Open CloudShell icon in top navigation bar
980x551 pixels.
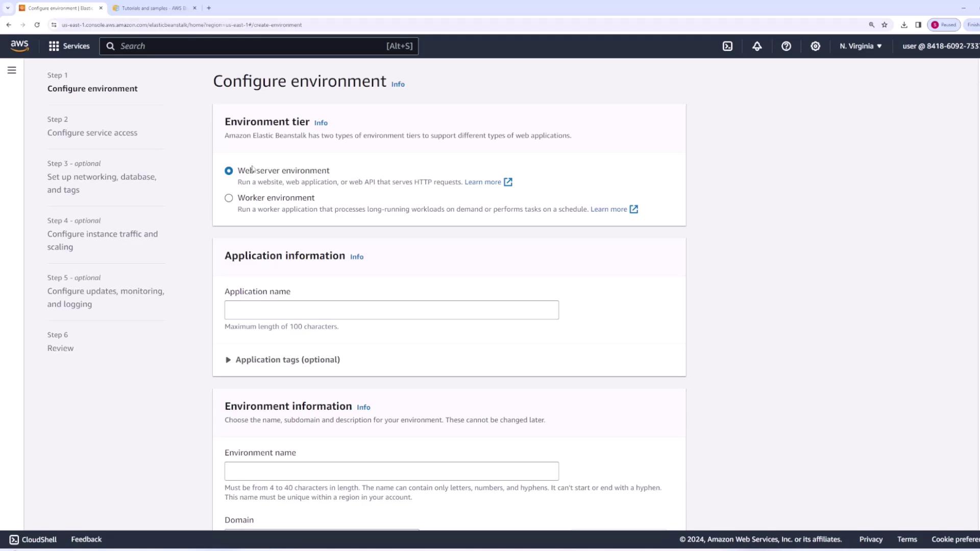[x=727, y=46]
